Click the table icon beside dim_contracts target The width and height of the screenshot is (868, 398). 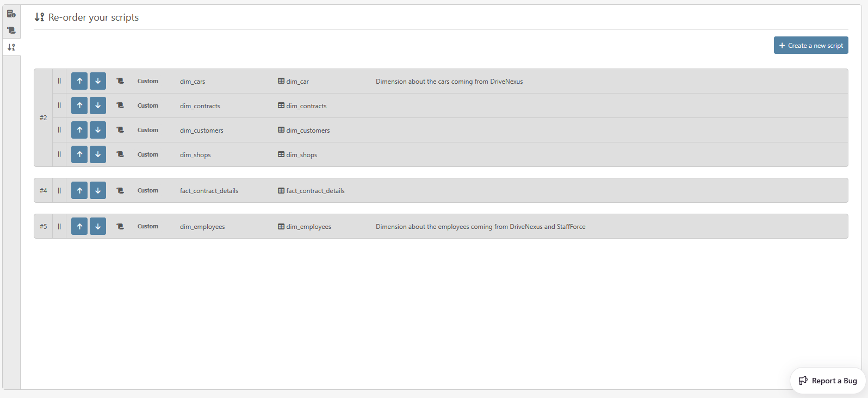click(x=281, y=105)
